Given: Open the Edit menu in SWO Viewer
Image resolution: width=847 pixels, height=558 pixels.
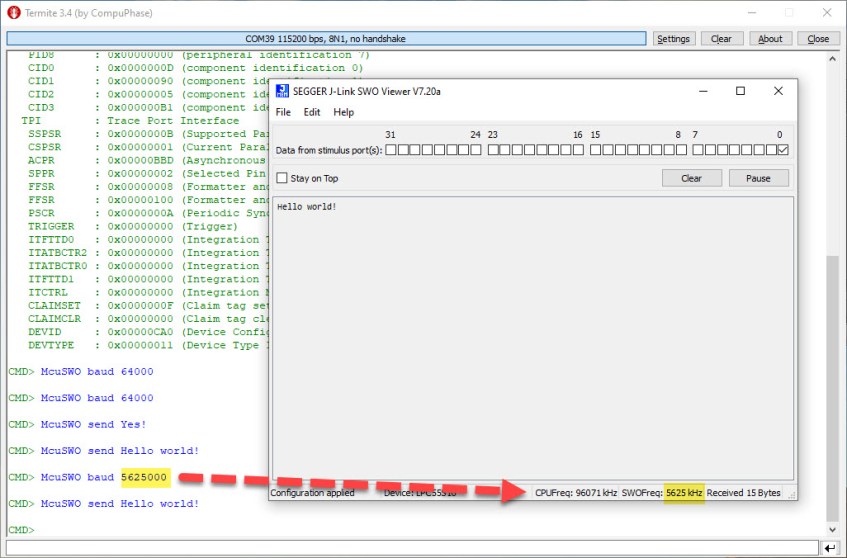Looking at the screenshot, I should click(312, 112).
